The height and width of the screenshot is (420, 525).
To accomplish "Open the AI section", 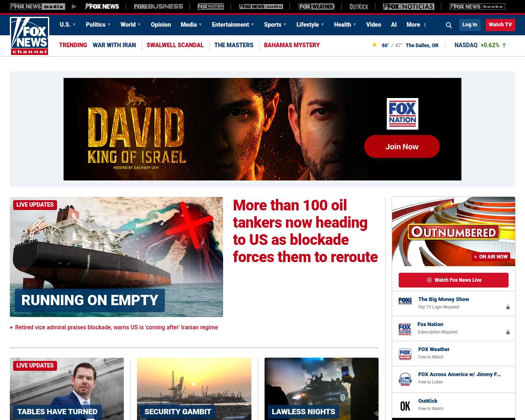I will [x=394, y=25].
